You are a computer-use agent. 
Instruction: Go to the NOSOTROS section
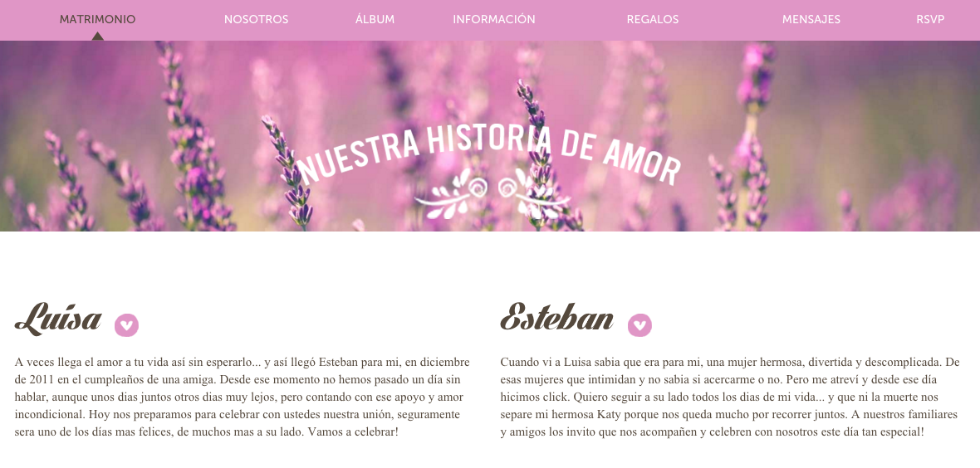(x=257, y=19)
